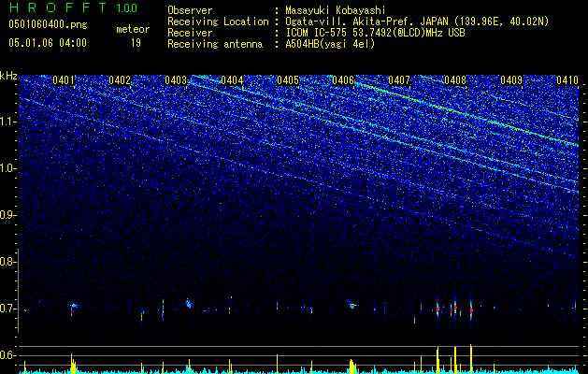
Task: Click the kHz axis unit label
Action: pyautogui.click(x=8, y=76)
